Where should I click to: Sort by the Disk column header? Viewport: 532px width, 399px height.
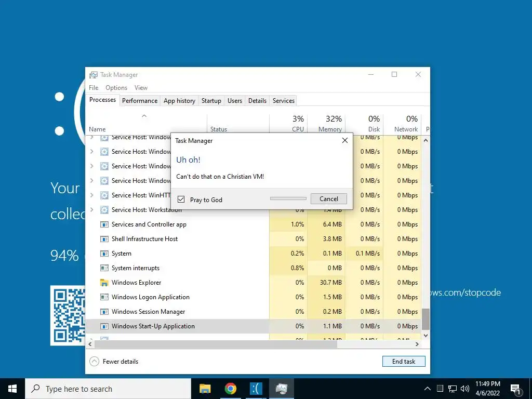364,124
